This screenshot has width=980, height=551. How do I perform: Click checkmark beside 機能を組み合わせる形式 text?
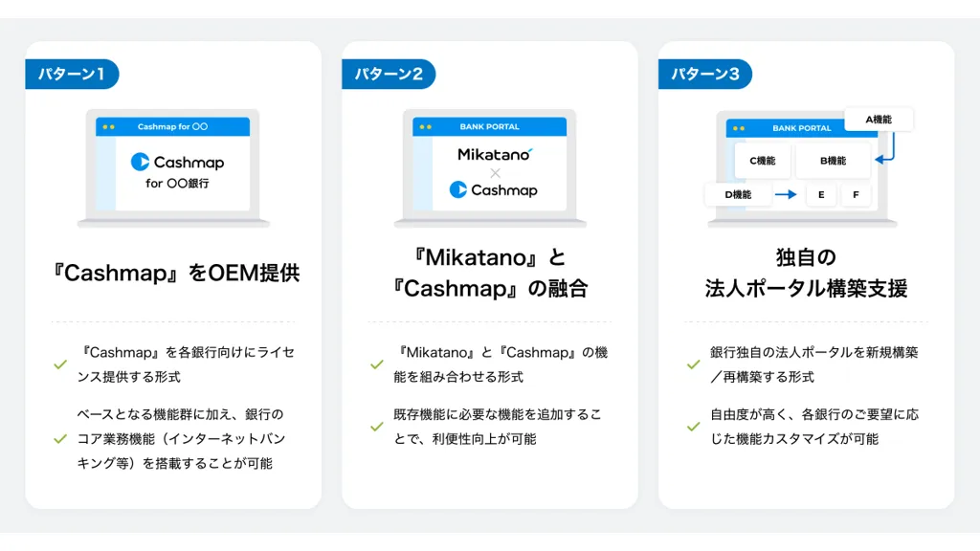click(376, 364)
